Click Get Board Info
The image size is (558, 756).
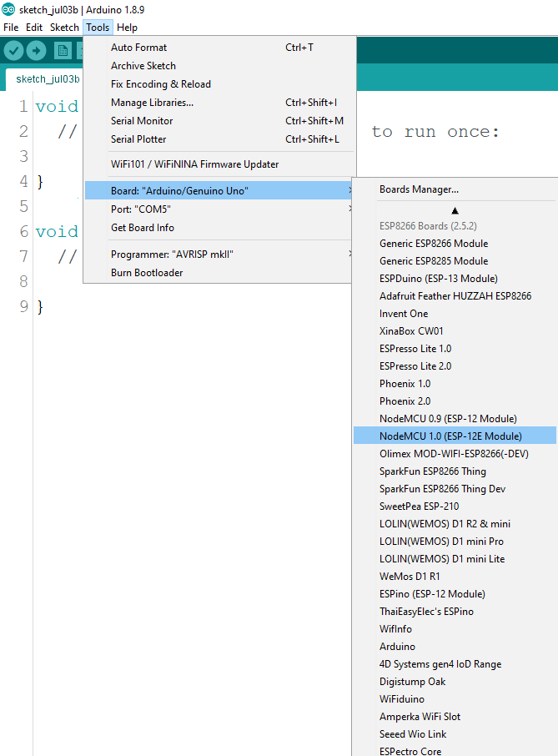click(219, 228)
